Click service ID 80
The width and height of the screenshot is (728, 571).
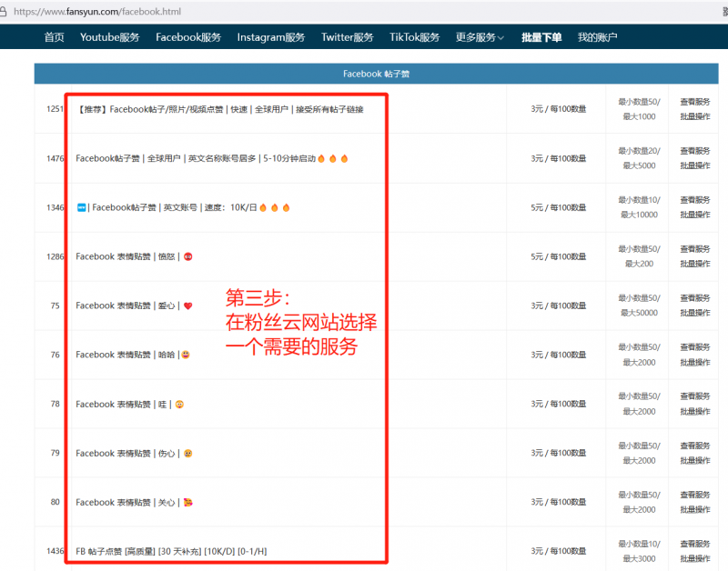pos(55,502)
